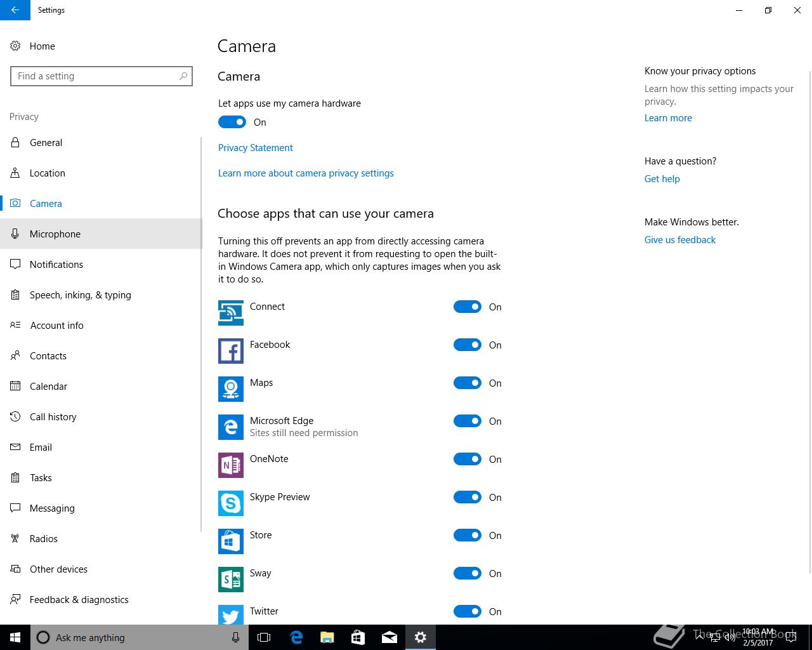Screen dimensions: 812x650
Task: Go to Settings Home
Action: coord(100,46)
